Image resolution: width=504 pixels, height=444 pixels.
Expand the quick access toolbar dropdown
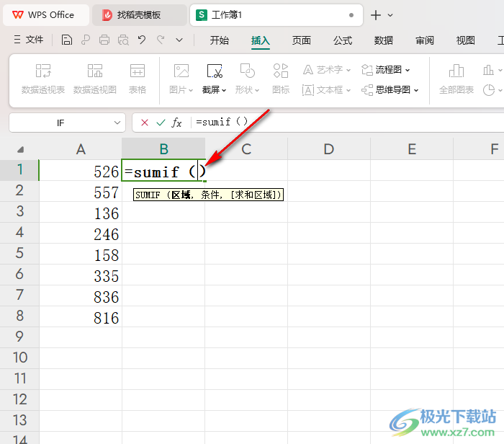(179, 40)
